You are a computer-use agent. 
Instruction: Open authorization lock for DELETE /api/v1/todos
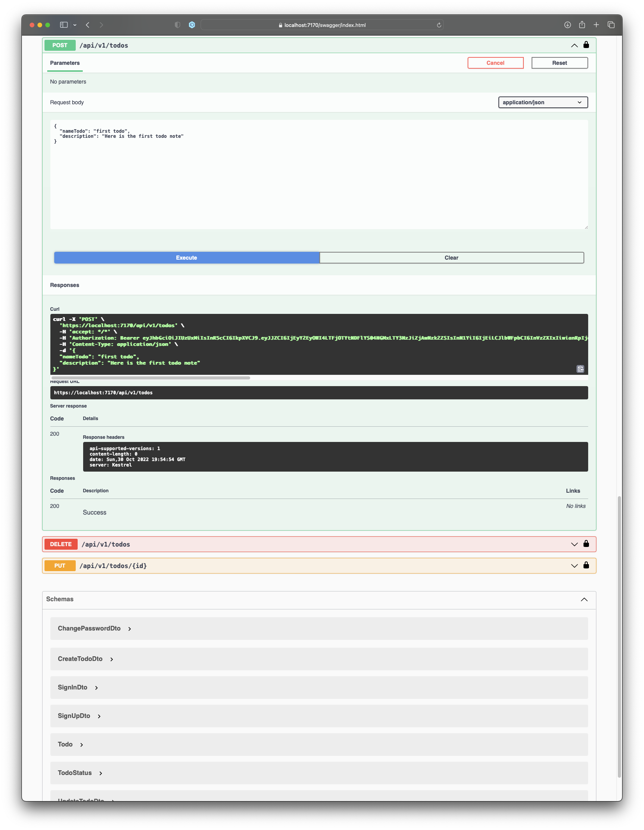coord(586,544)
